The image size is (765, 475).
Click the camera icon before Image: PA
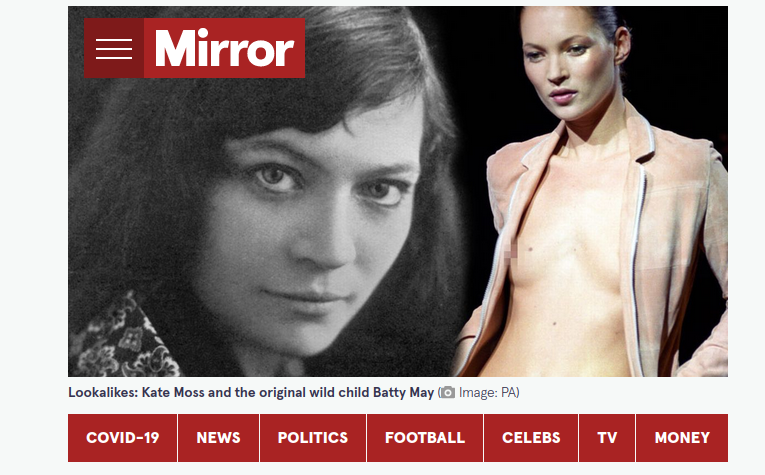point(447,393)
